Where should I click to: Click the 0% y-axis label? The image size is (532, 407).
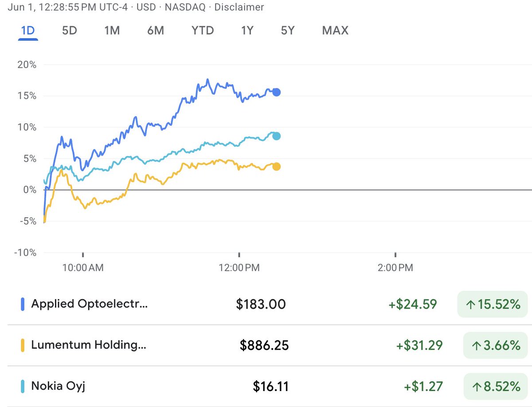pos(29,190)
